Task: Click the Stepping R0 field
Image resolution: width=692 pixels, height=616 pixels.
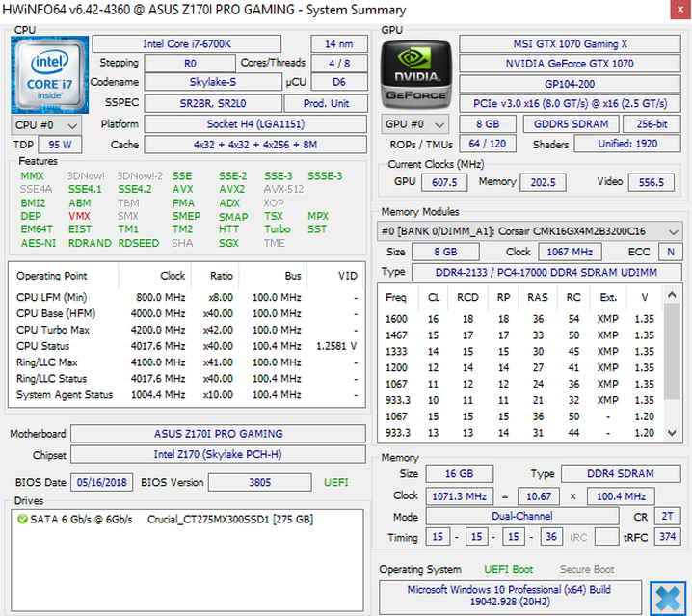Action: point(190,64)
